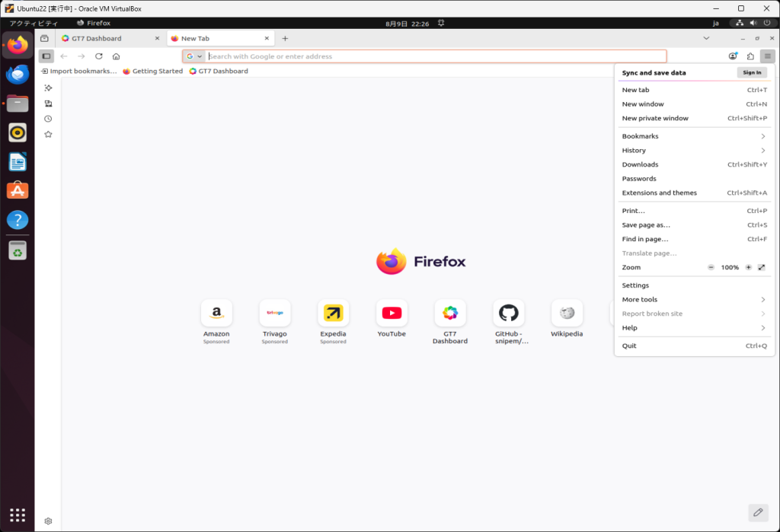This screenshot has width=780, height=532.
Task: Choose Find in page…
Action: [695, 239]
